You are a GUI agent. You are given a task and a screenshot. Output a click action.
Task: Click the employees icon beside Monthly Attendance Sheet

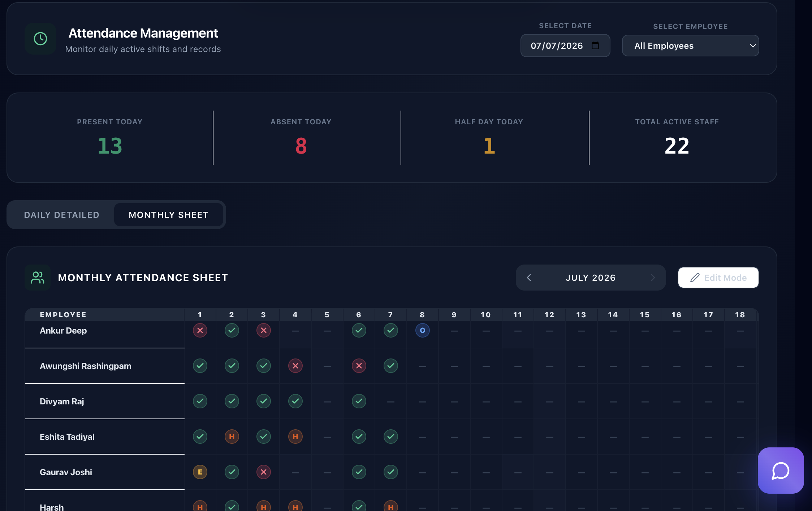[x=38, y=278]
